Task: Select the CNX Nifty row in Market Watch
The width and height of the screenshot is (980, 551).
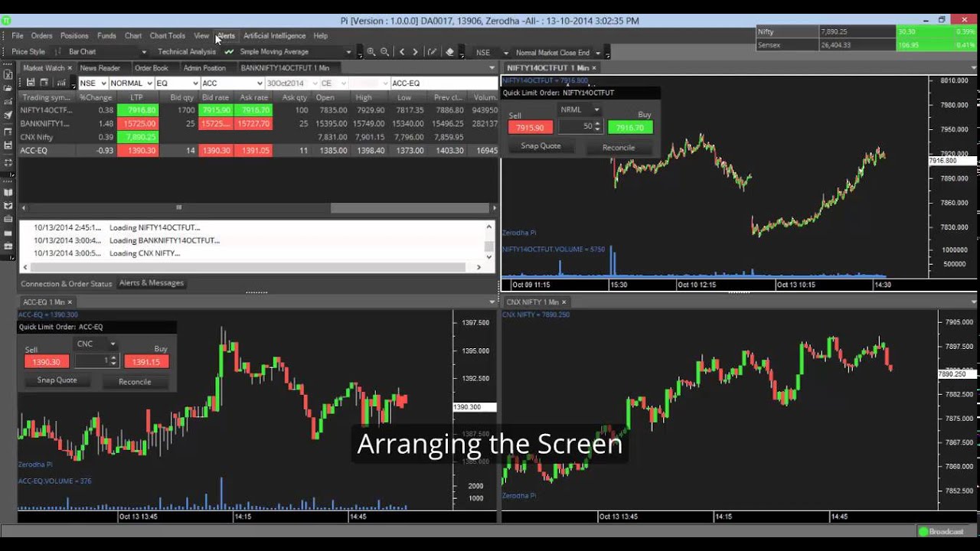Action: click(259, 137)
